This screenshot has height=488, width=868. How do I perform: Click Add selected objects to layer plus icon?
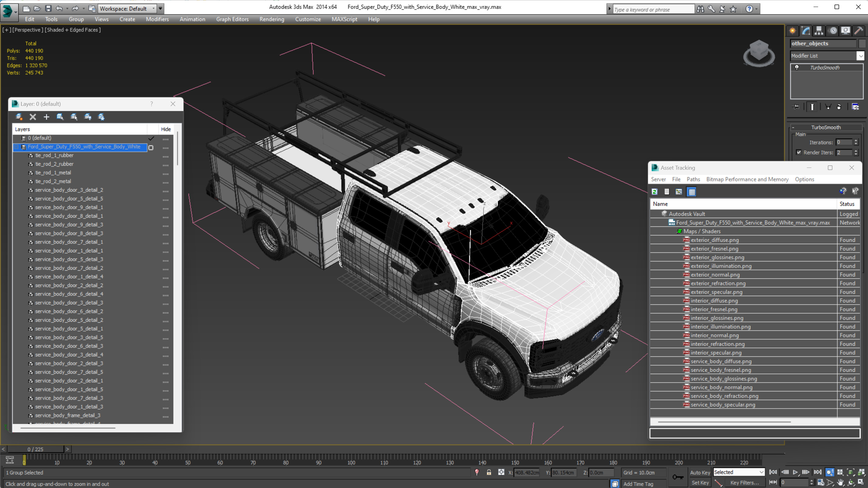pyautogui.click(x=47, y=117)
